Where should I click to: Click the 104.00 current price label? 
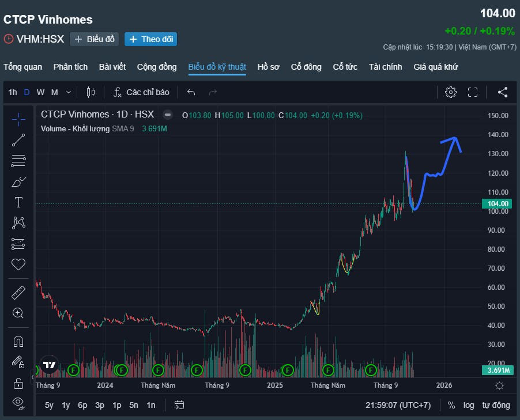[497, 203]
